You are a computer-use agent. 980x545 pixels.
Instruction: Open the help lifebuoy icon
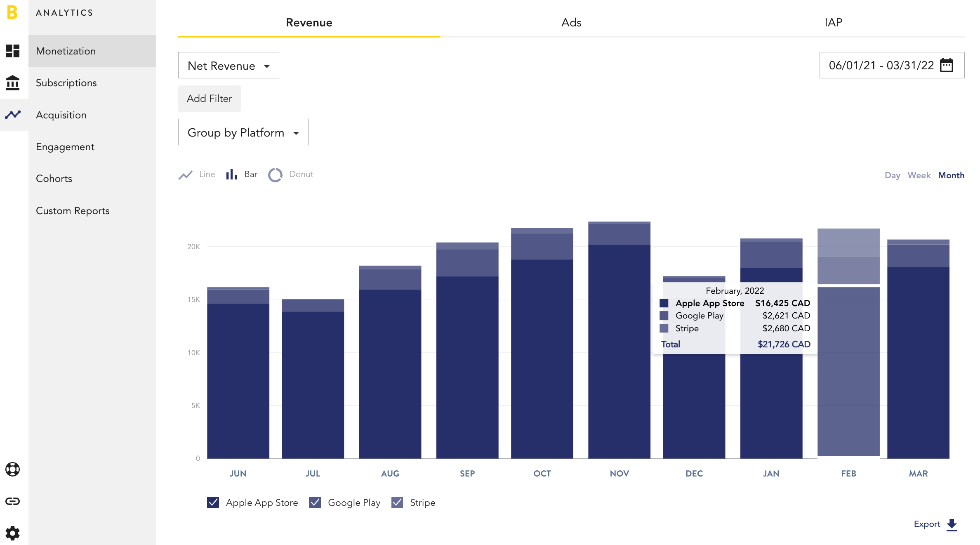click(x=13, y=470)
